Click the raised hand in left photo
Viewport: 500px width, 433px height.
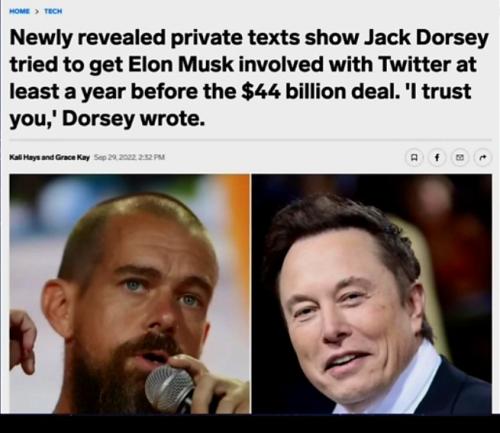[x=21, y=341]
